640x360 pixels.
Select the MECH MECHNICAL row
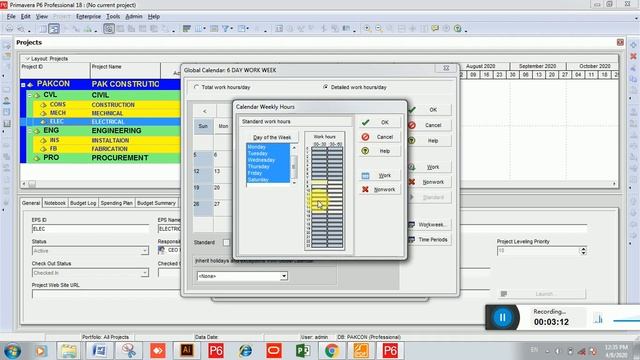pyautogui.click(x=107, y=113)
